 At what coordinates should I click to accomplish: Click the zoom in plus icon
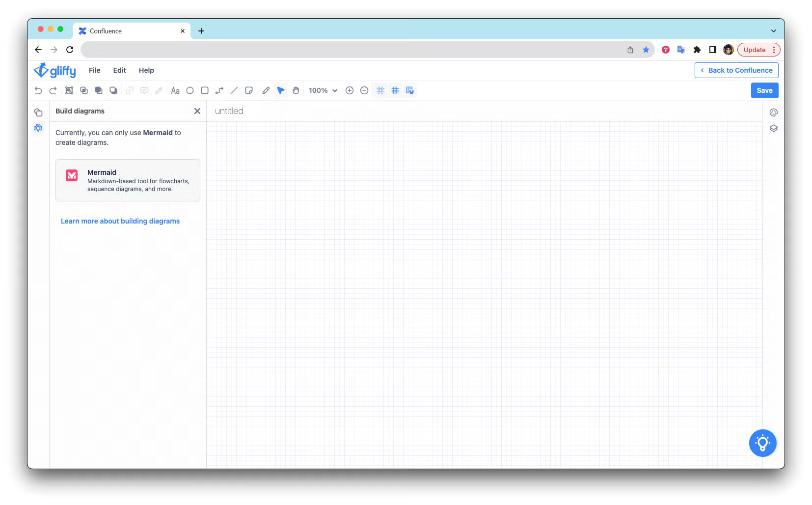click(x=350, y=90)
